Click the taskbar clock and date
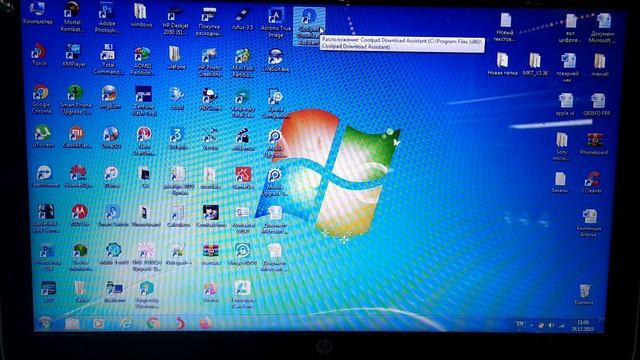640x360 pixels. pyautogui.click(x=583, y=325)
